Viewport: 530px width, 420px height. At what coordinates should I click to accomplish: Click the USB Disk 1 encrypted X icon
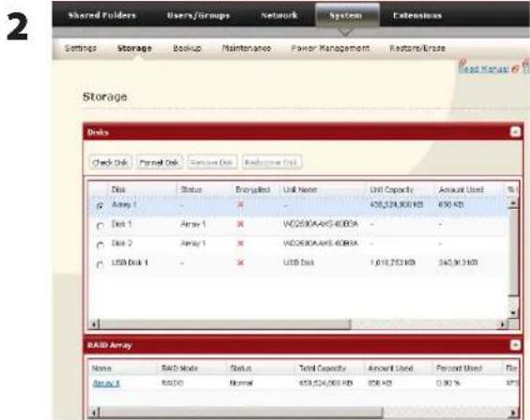(240, 262)
